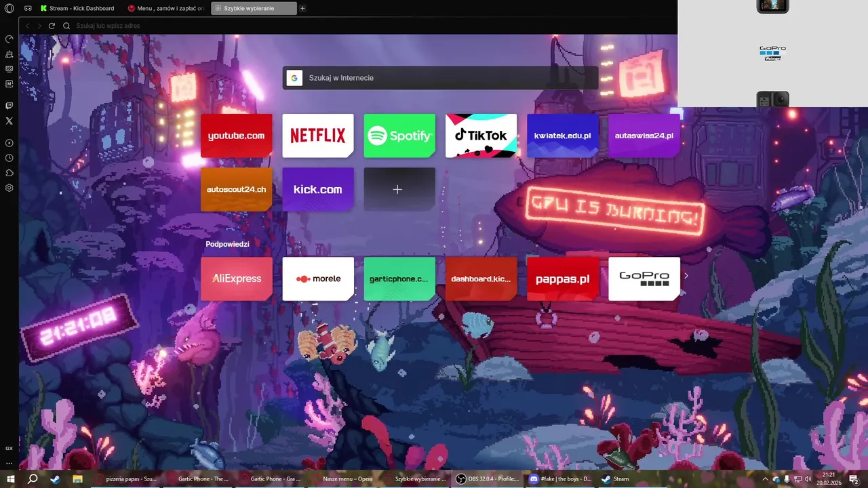Screen dimensions: 868x488
Task: Open the autaswiss24.pl tile
Action: 644,136
